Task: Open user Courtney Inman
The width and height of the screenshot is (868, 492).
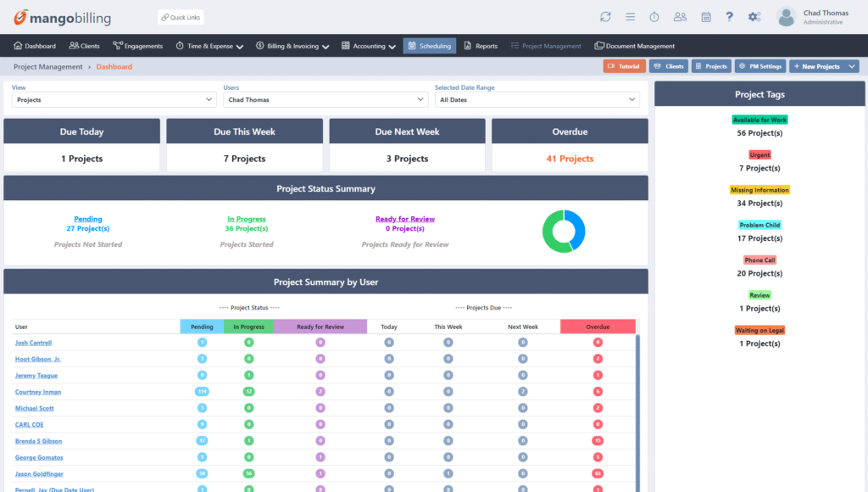Action: (x=38, y=392)
